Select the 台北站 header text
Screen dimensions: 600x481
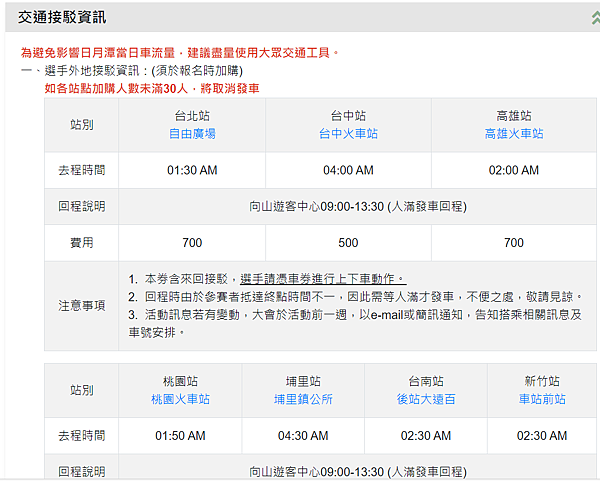coord(192,116)
